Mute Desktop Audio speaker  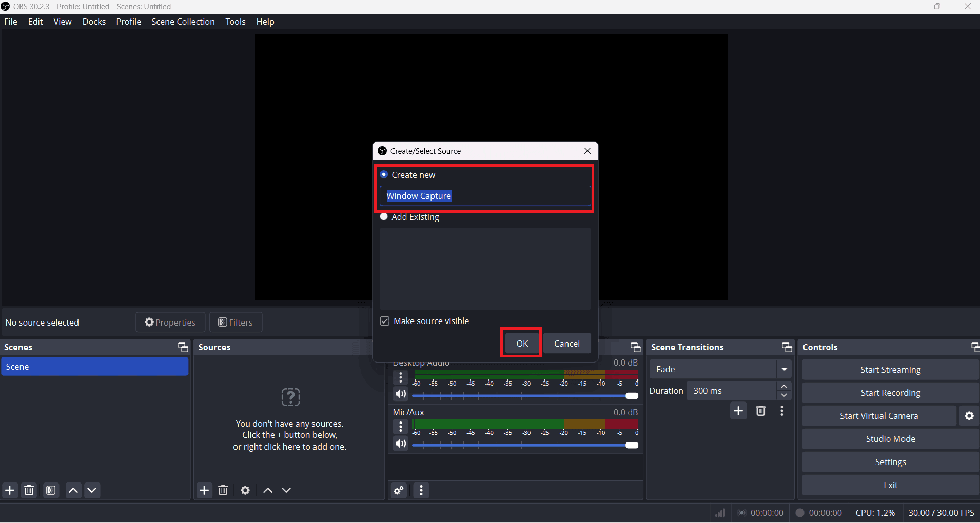pos(401,394)
